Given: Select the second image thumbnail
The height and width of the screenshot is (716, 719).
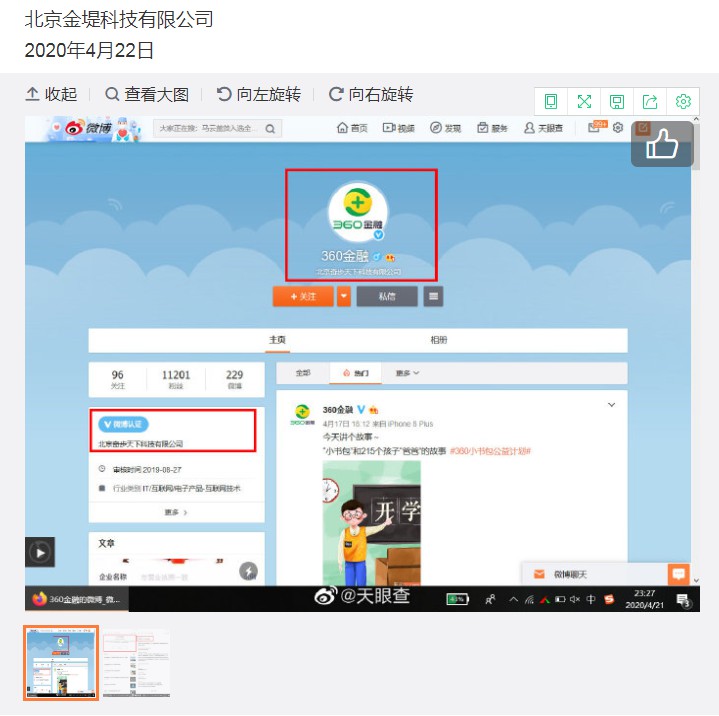Looking at the screenshot, I should point(136,663).
